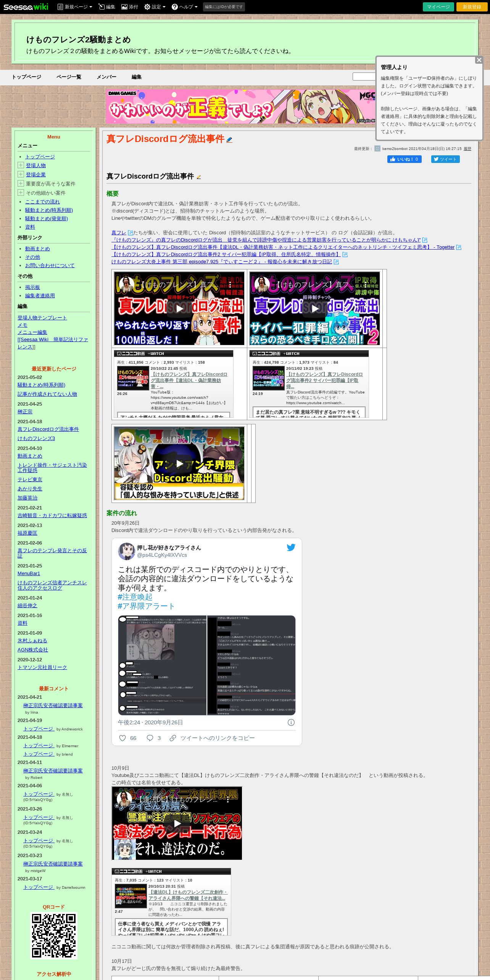Click the channel avatar on サイバー犯罪編 video
Viewport: 490px width, 980px height.
(x=262, y=284)
